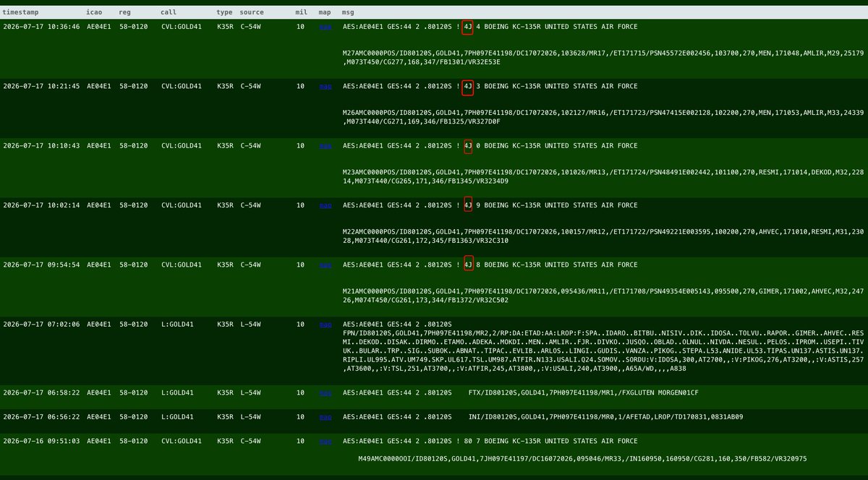Click the 'source' column header
The height and width of the screenshot is (480, 868).
(x=252, y=12)
